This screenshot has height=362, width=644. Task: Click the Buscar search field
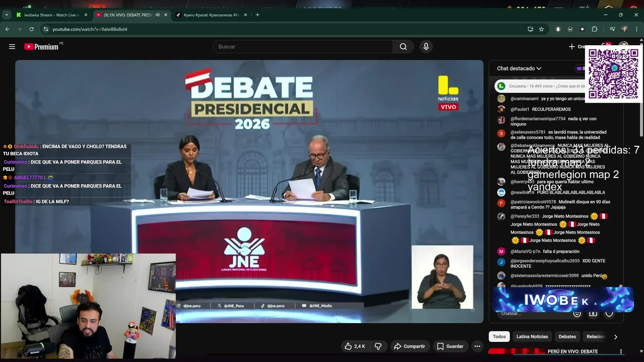click(303, 47)
